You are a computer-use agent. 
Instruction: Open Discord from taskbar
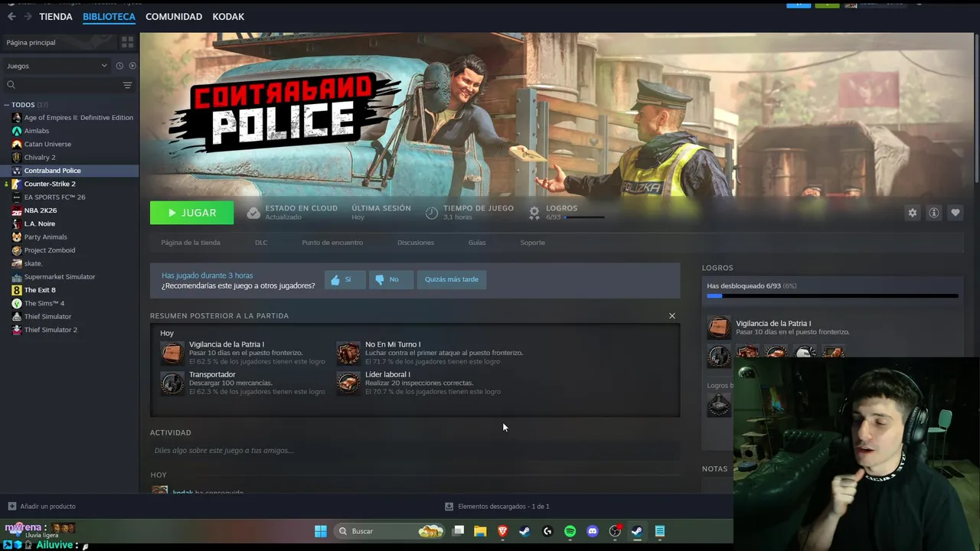click(593, 531)
